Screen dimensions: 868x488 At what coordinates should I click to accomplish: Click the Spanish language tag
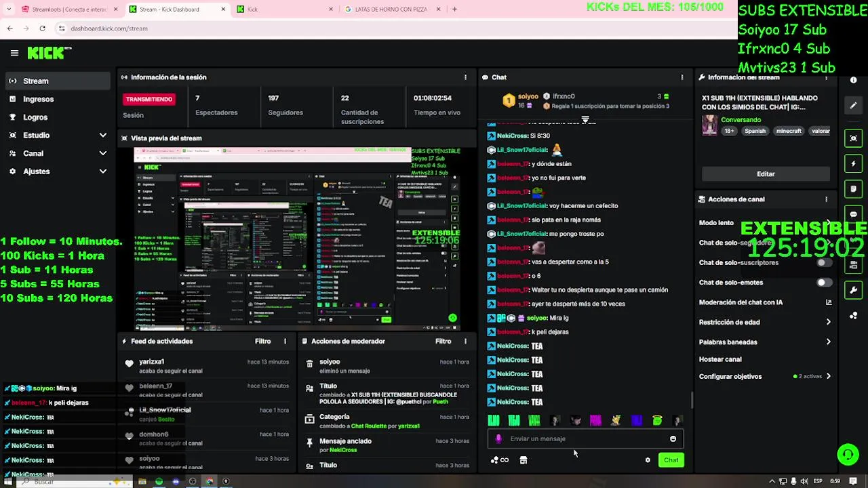755,131
